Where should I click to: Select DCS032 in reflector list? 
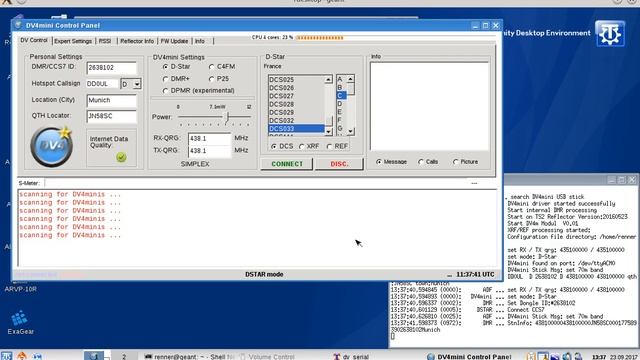click(x=296, y=120)
